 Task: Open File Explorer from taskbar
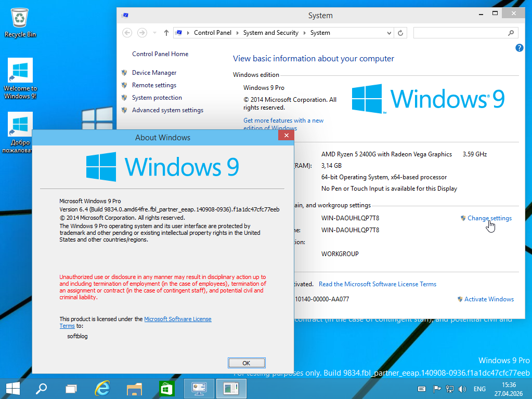[x=134, y=389]
